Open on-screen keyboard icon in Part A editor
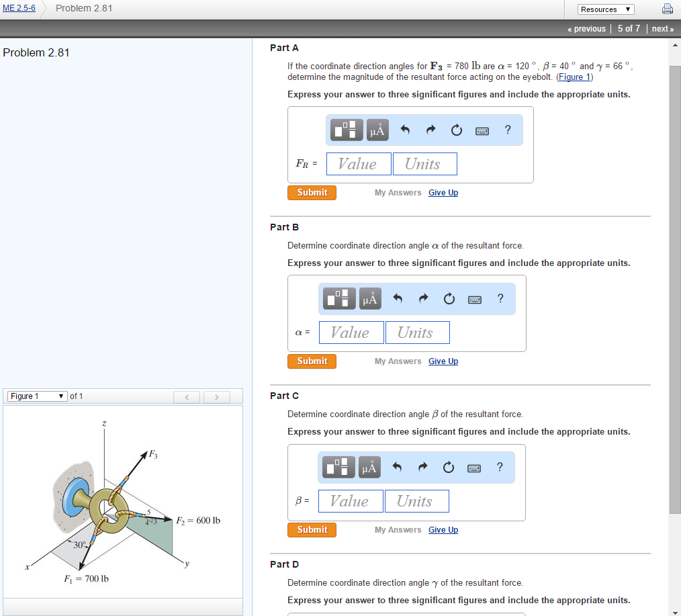 (482, 130)
